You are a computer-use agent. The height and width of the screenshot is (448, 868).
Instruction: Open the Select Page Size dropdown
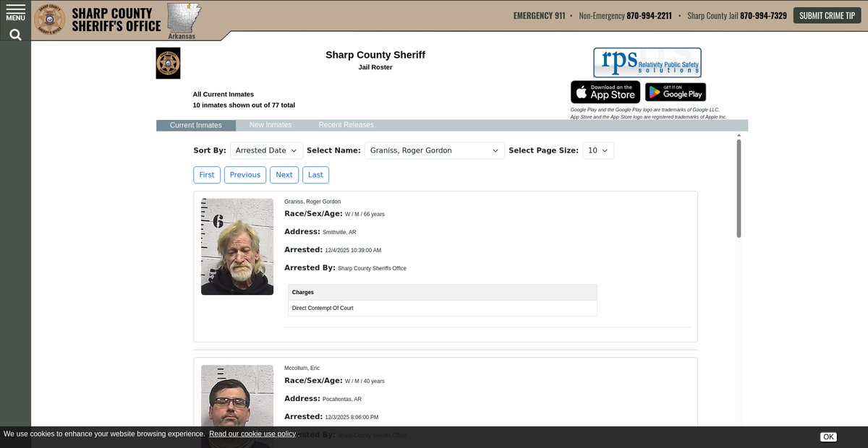pos(598,151)
